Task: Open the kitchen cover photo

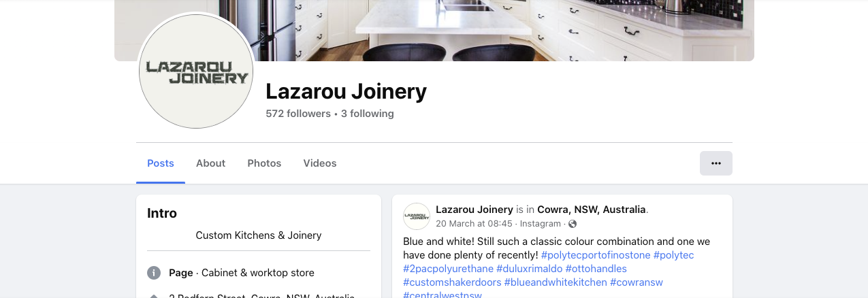Action: coord(434,31)
